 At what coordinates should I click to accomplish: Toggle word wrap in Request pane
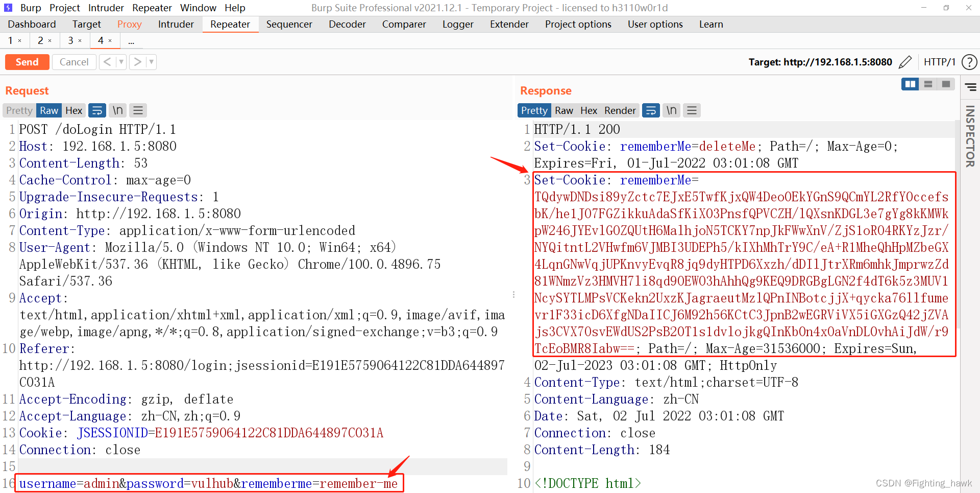[97, 110]
